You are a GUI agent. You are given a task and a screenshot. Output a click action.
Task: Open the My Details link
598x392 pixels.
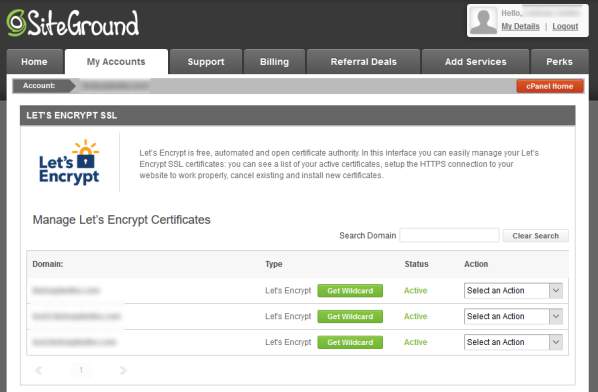point(520,26)
